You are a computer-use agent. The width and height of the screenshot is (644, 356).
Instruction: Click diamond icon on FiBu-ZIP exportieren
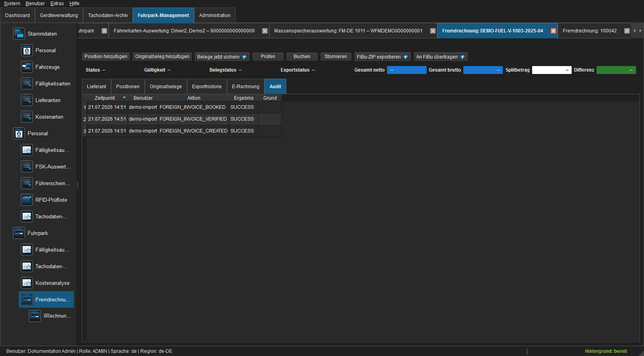[406, 57]
